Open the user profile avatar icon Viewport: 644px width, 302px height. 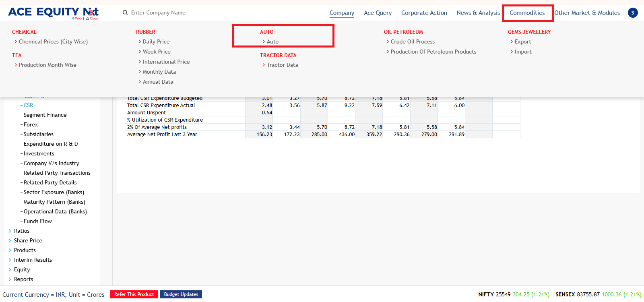point(632,13)
